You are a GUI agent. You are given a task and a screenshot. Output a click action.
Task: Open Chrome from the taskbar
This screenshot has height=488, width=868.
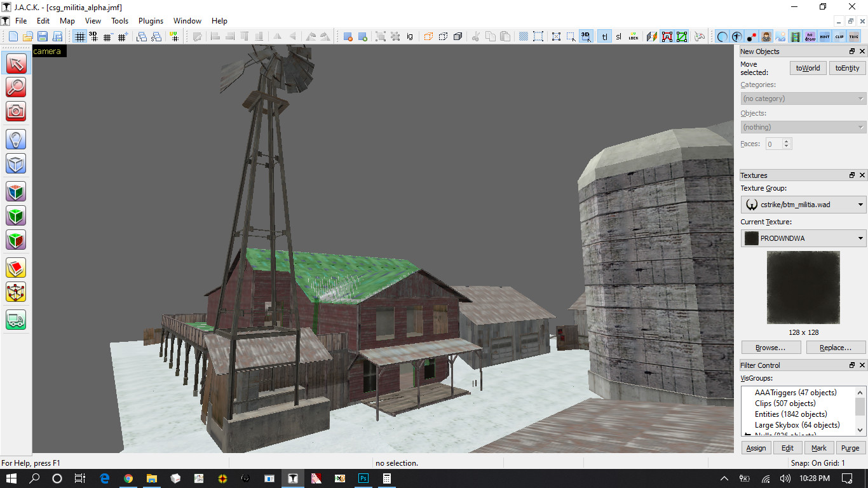click(128, 478)
